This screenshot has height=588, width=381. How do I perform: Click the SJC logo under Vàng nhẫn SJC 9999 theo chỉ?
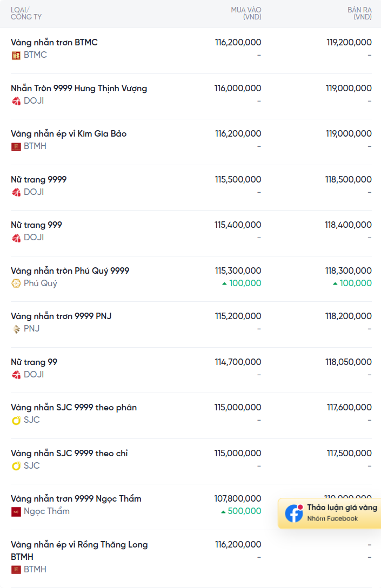pyautogui.click(x=16, y=466)
